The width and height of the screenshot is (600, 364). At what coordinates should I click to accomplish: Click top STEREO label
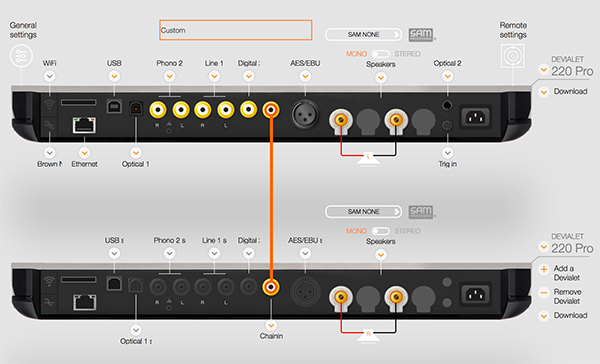[407, 54]
